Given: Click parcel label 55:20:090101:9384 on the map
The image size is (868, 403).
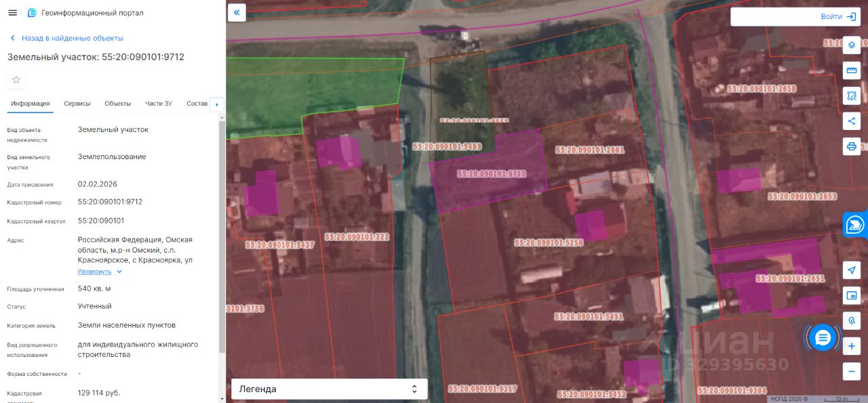Looking at the screenshot, I should pos(732,391).
